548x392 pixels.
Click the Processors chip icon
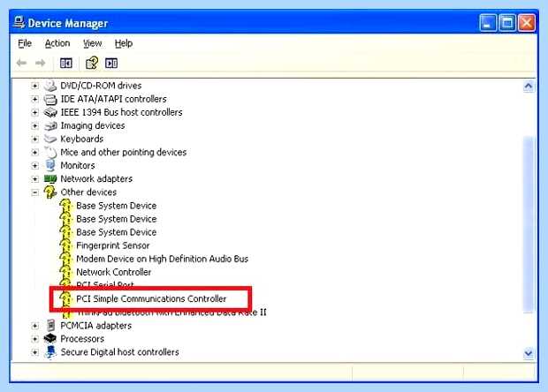pyautogui.click(x=50, y=339)
